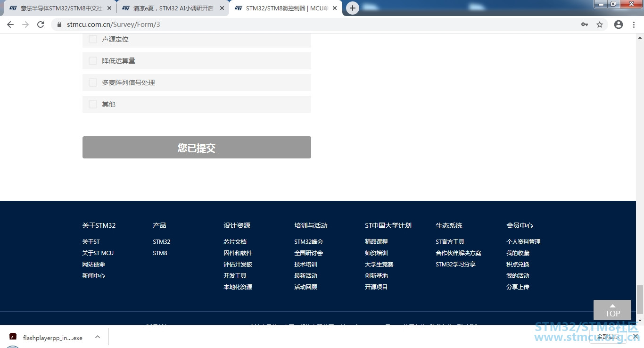Click the 您已提交 button

tap(197, 148)
